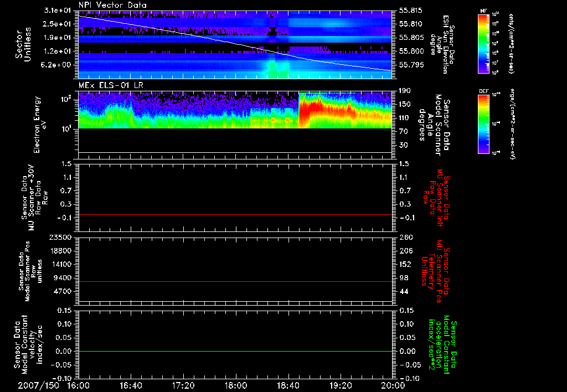Click the 206 telemetry tick value
The height and width of the screenshot is (392, 567).
(x=405, y=251)
